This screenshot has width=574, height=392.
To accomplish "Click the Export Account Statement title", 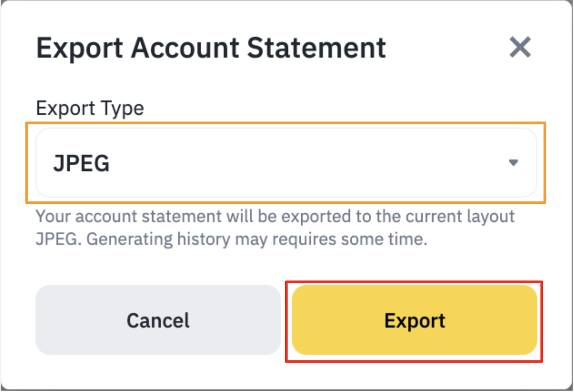I will pos(211,48).
